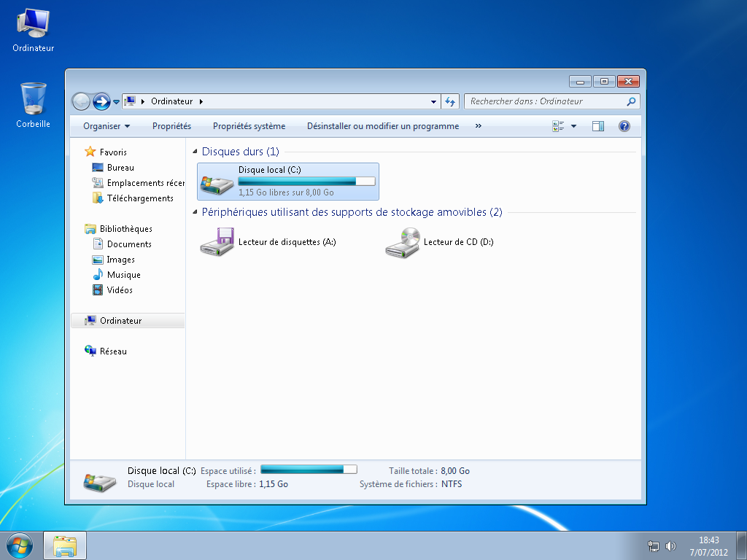Select the Lecteur de disquettes (A:) icon
The width and height of the screenshot is (747, 560).
(217, 242)
